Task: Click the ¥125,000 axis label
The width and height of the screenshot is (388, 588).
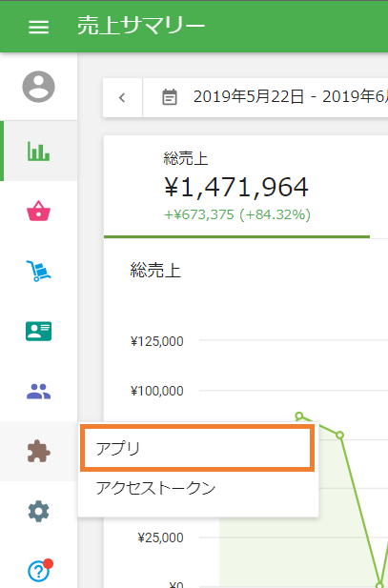Action: (157, 341)
